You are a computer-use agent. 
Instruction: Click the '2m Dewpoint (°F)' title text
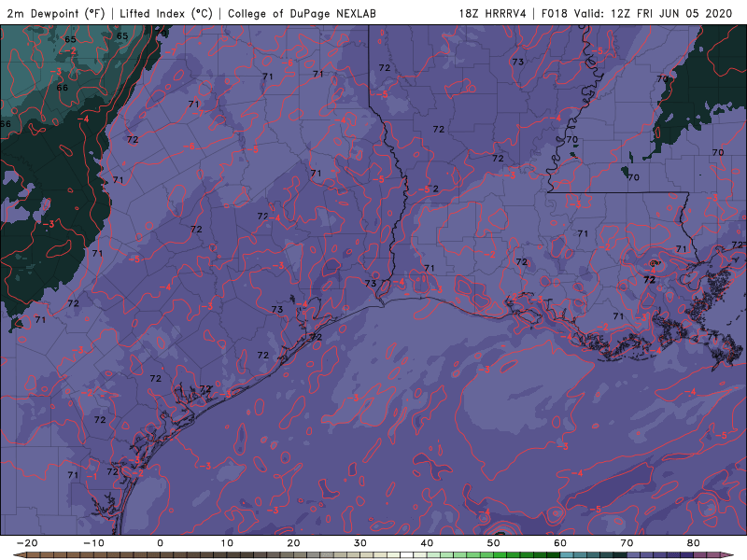[x=56, y=14]
